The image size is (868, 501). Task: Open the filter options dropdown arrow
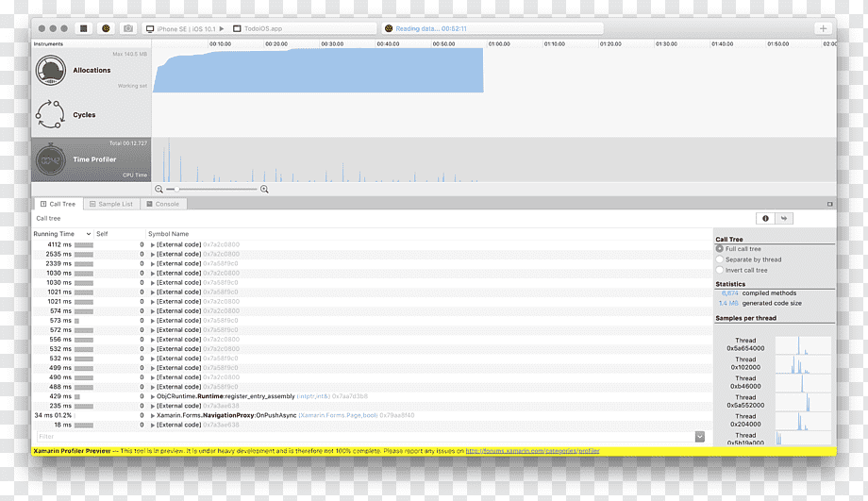click(x=700, y=437)
